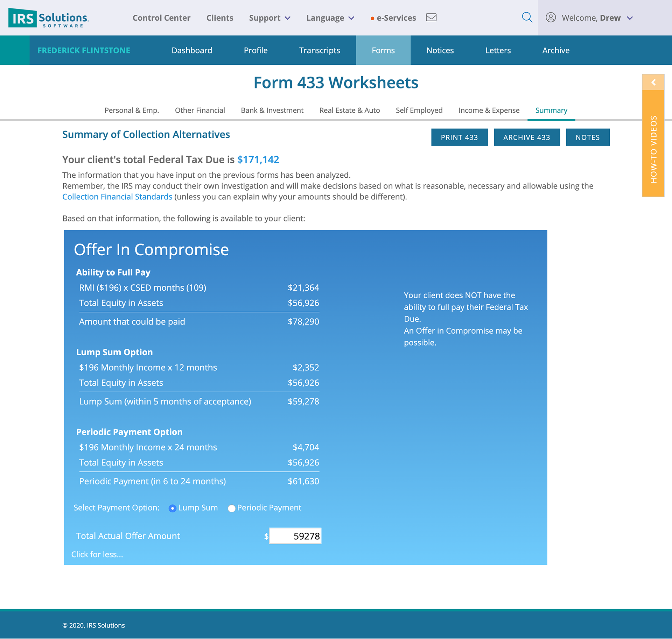Open the Transcripts tab
The image size is (672, 639).
tap(319, 50)
